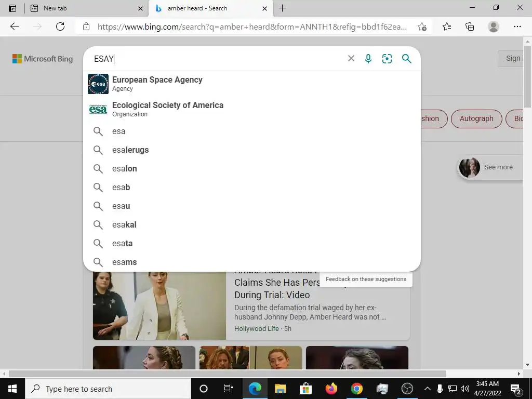Open Settings and more menu

point(517,26)
